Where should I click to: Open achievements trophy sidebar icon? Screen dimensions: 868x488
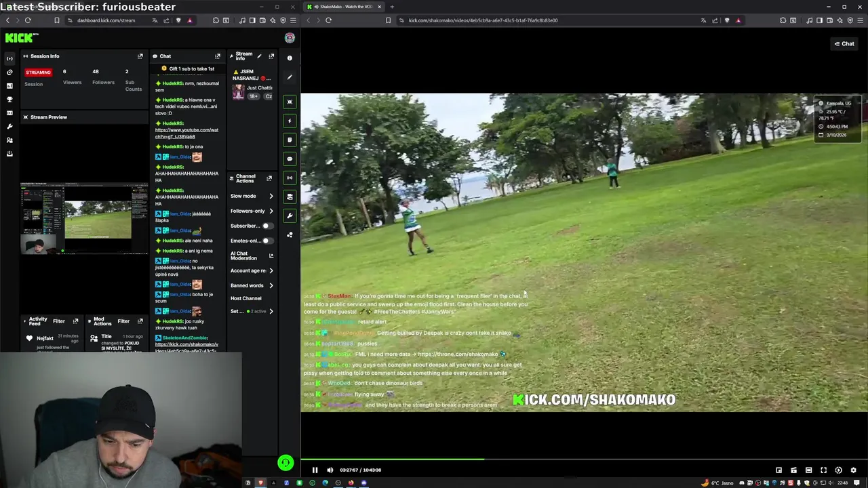point(9,99)
